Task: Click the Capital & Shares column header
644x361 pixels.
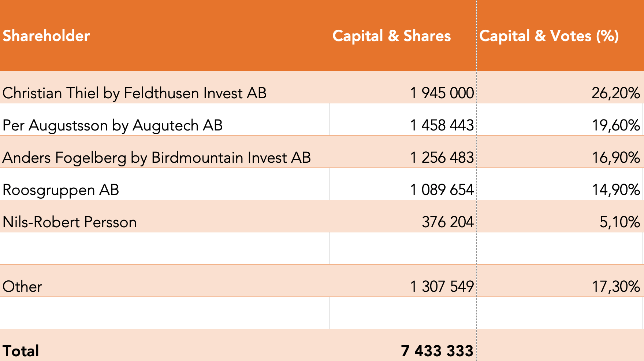Action: (x=391, y=36)
